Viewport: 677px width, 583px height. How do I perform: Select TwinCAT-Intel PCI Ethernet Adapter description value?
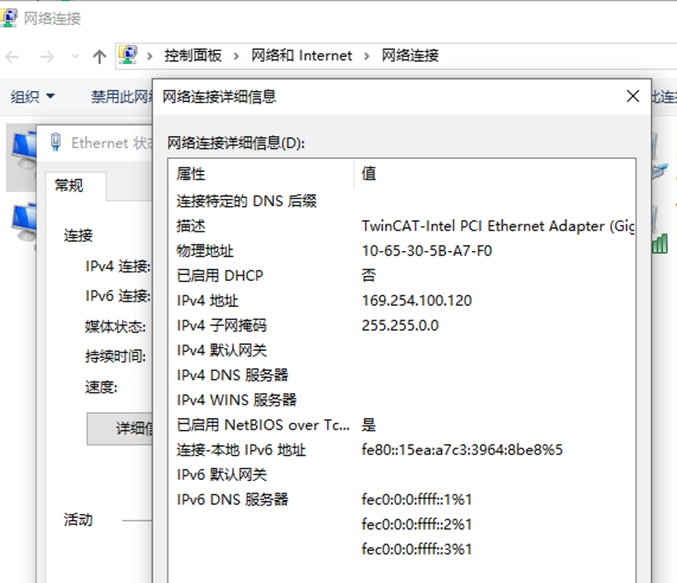498,226
